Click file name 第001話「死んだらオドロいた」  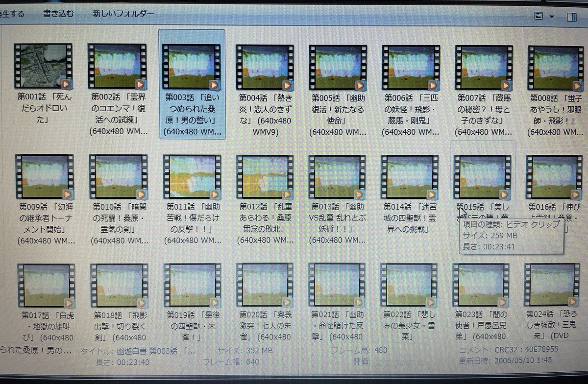point(44,108)
